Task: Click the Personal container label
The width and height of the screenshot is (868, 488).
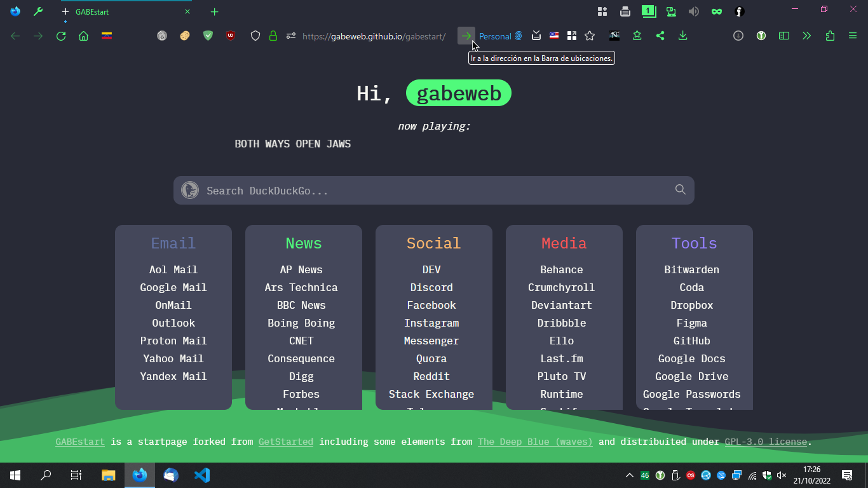Action: click(495, 36)
